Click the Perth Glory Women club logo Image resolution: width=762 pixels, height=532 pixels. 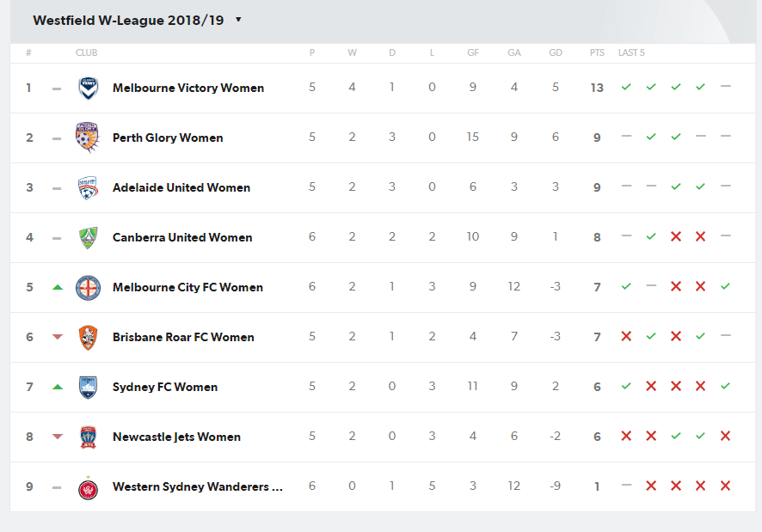[x=88, y=138]
